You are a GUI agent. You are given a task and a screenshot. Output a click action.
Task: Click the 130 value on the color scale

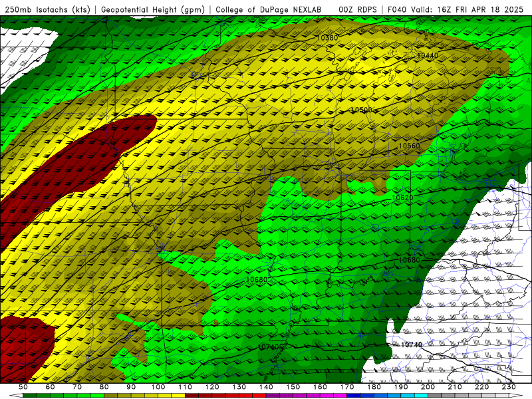(x=239, y=387)
